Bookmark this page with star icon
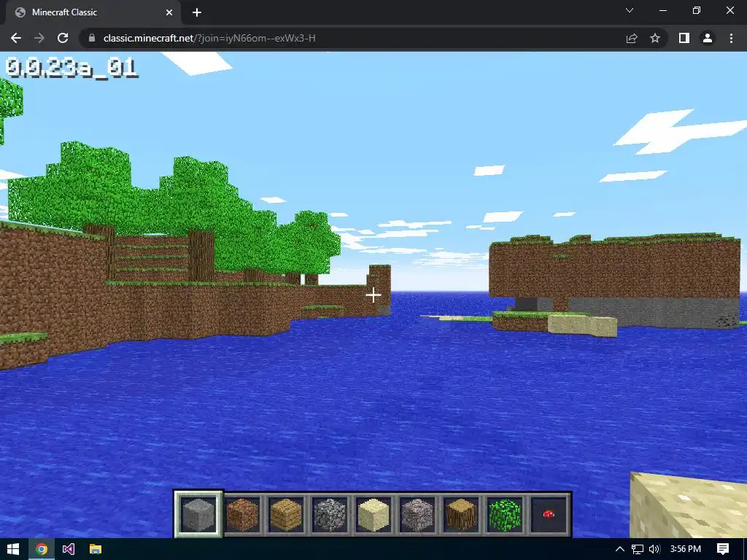This screenshot has width=747, height=560. pyautogui.click(x=655, y=38)
